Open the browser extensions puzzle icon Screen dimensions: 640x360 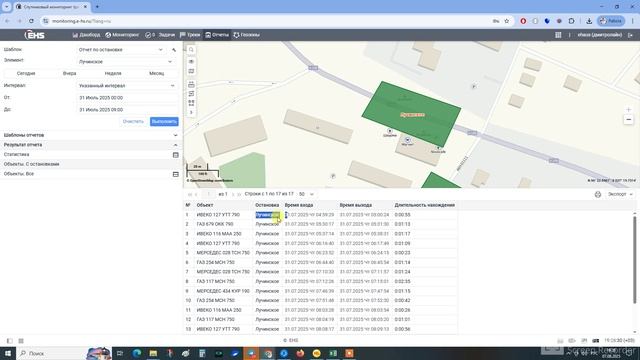[571, 21]
